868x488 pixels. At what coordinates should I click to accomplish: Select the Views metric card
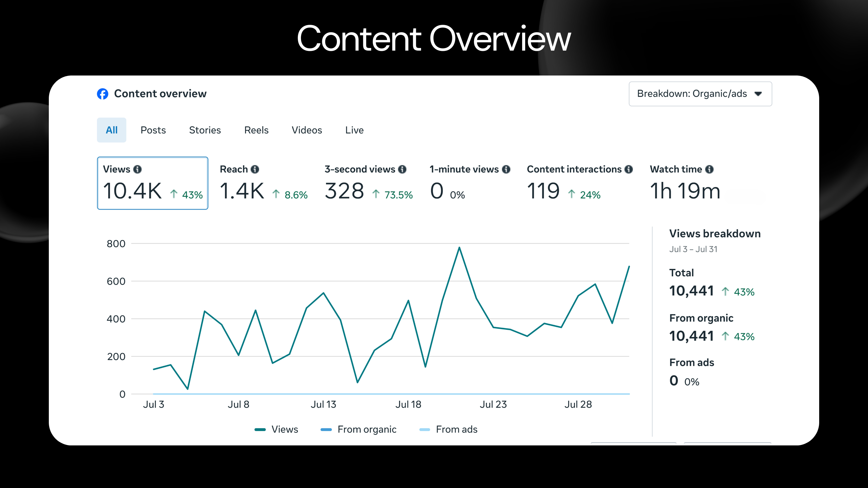coord(153,183)
